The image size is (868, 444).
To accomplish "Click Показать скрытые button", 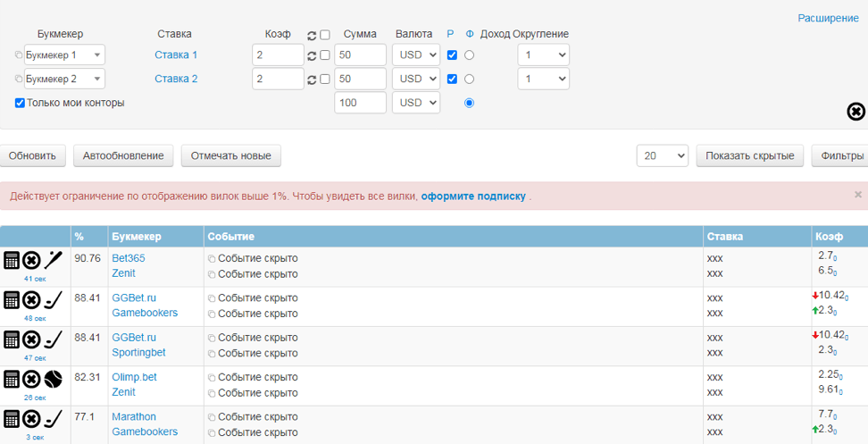I will coord(750,155).
